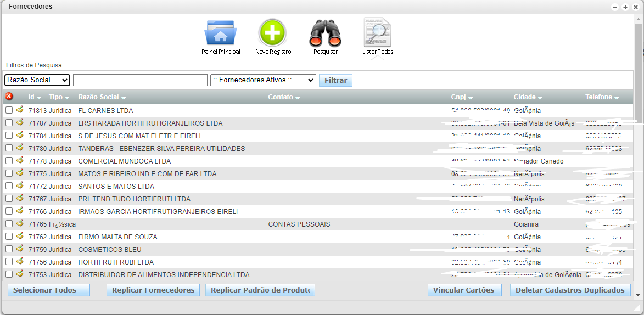Open Pesquisar binoculars icon
Screen dimensions: 644x315
[325, 33]
